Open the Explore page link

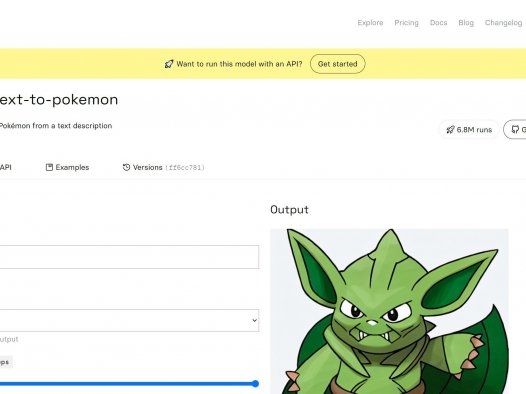[x=370, y=23]
